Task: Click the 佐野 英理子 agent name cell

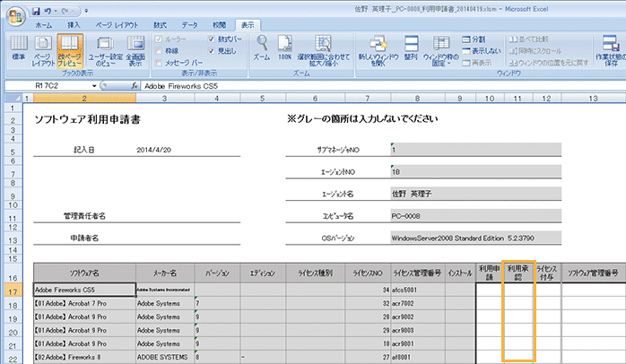Action: click(476, 194)
